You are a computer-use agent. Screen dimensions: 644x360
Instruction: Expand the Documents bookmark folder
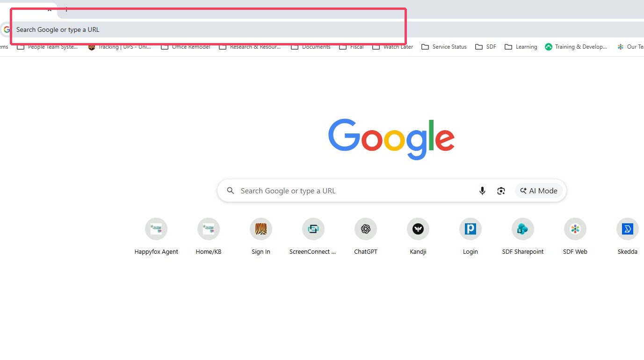(x=311, y=47)
